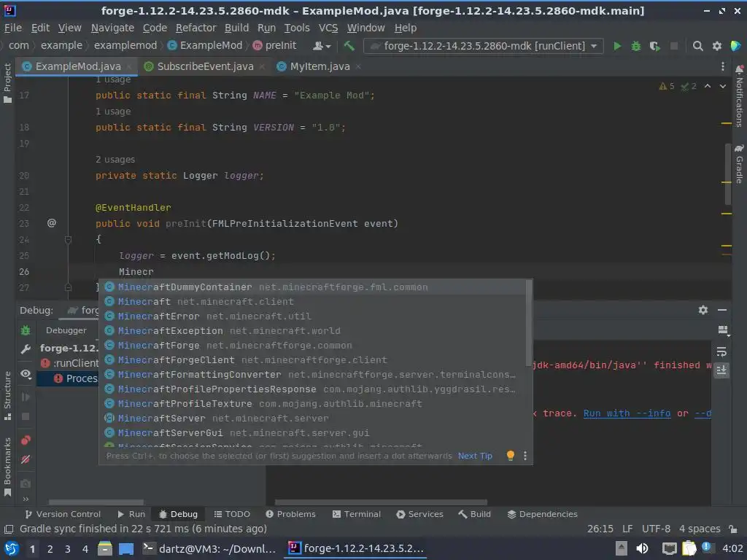Click the taskbar volume speaker icon
747x560 pixels.
642,548
